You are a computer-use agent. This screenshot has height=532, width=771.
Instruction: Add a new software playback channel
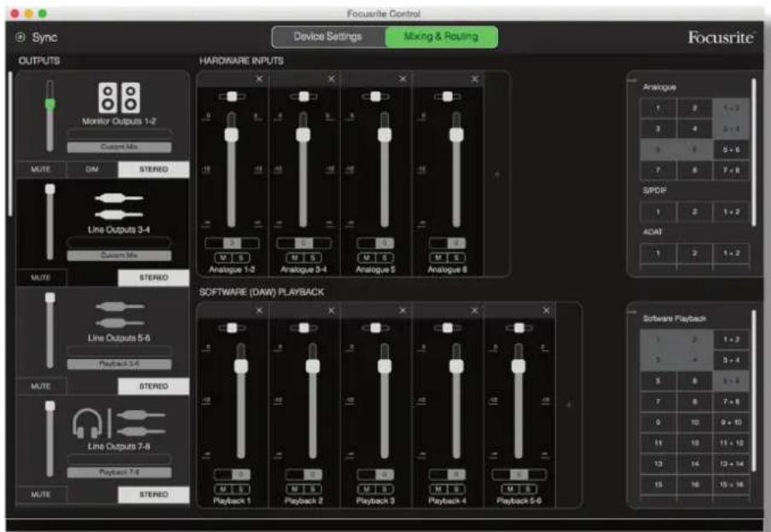[x=568, y=405]
